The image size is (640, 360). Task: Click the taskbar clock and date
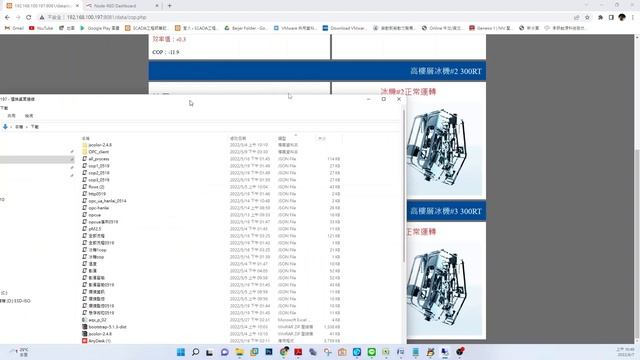(x=625, y=352)
